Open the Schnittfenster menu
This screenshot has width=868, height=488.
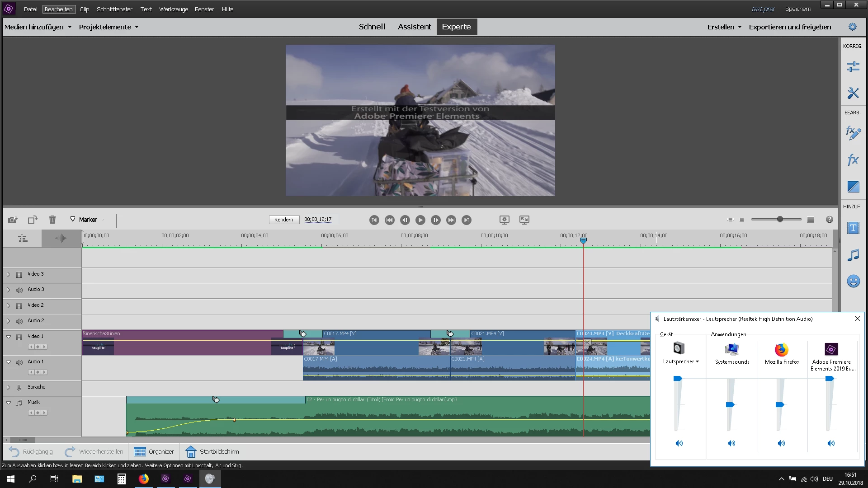coord(114,9)
